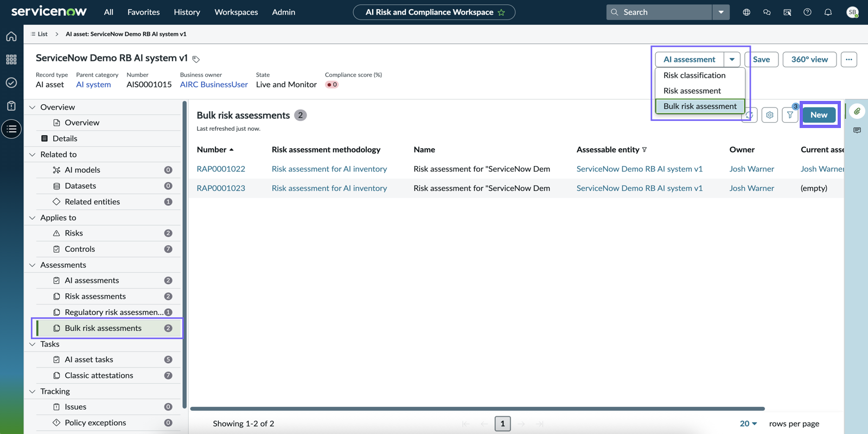868x434 pixels.
Task: Click the New button
Action: (x=819, y=115)
